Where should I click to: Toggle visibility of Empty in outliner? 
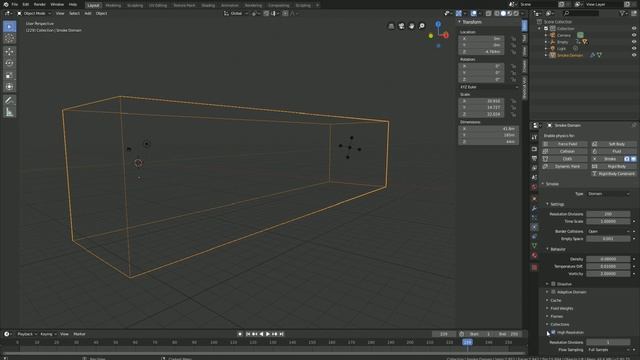click(x=634, y=42)
